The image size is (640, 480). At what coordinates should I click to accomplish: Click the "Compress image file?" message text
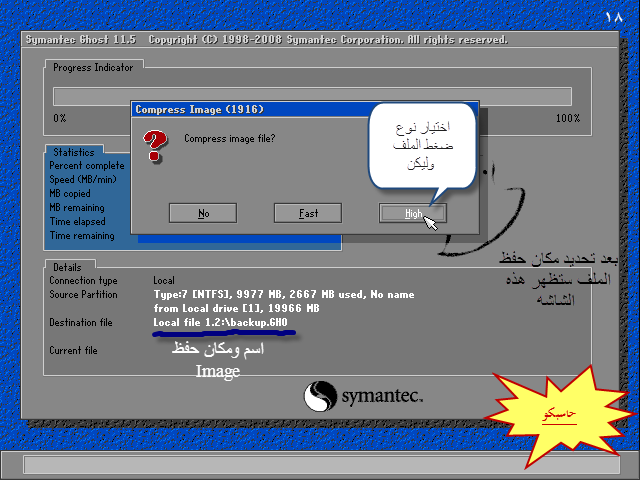(229, 138)
